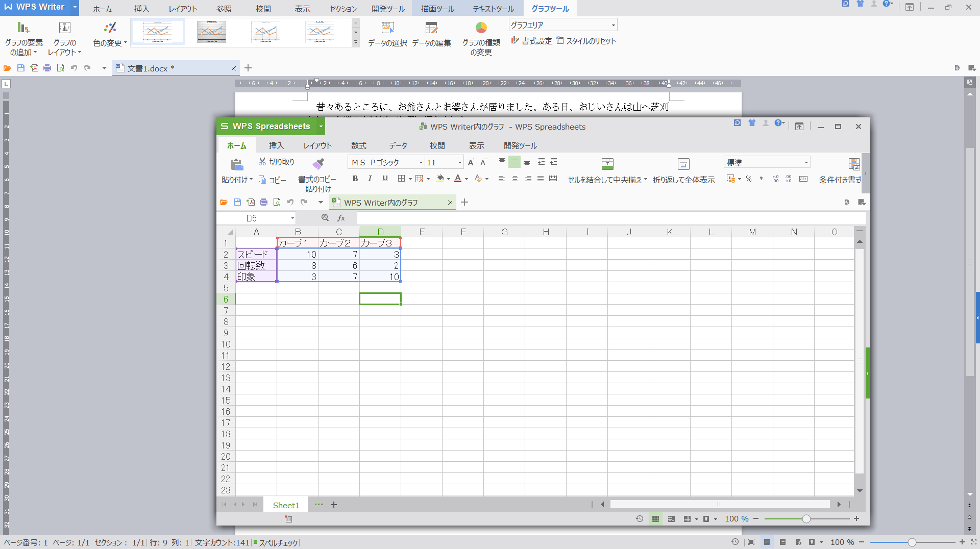Select cell B2 containing 10
Screen dimensions: 980x549
pos(298,254)
